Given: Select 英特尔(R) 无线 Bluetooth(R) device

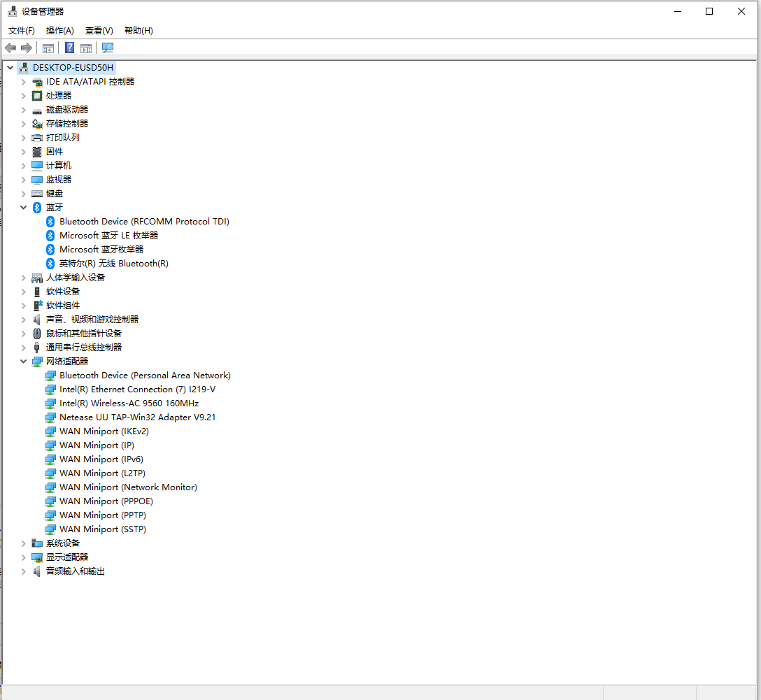Looking at the screenshot, I should [x=113, y=264].
